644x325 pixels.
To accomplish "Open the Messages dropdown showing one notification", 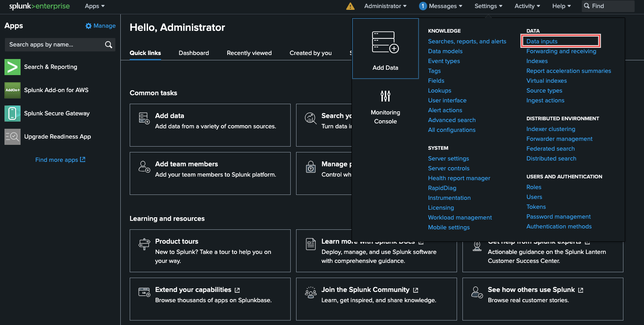I will (x=440, y=6).
